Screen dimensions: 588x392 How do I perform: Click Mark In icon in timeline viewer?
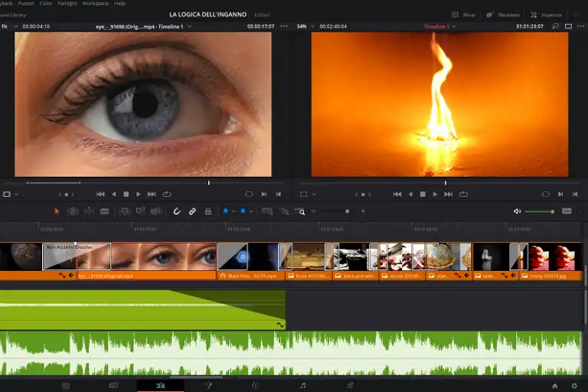pos(560,194)
